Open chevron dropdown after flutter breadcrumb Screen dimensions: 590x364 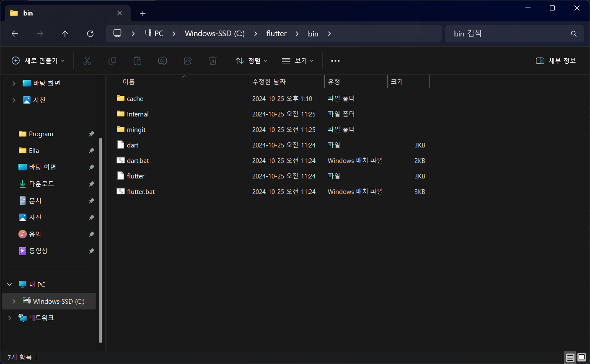(x=297, y=34)
